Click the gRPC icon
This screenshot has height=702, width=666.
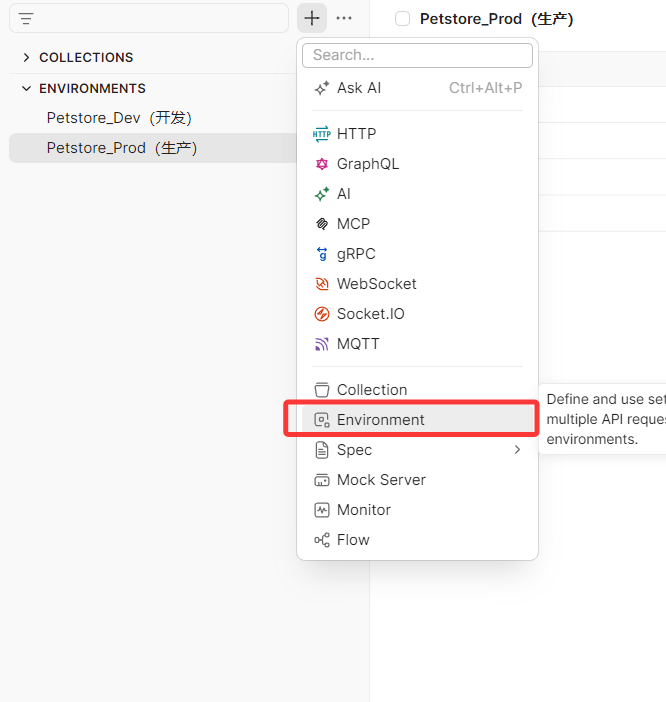[322, 254]
